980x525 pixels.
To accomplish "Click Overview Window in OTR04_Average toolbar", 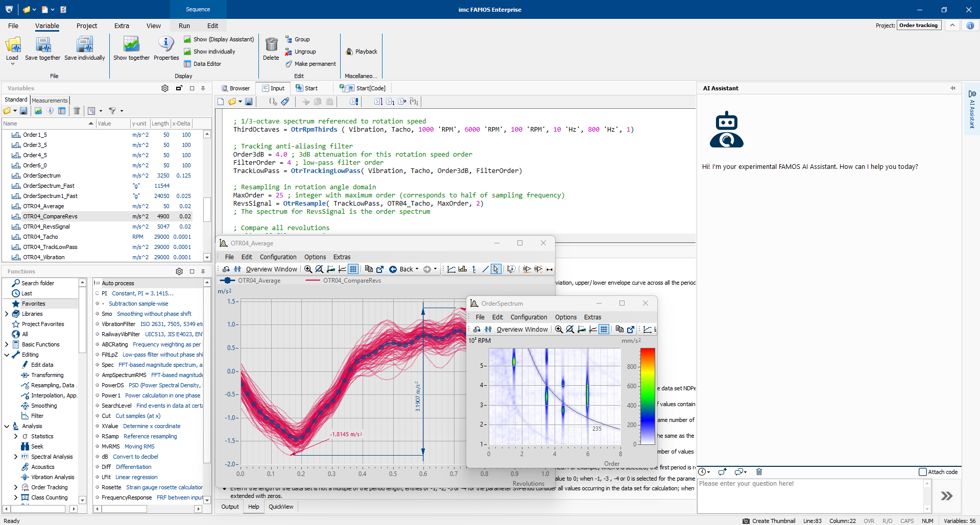I will pos(271,269).
